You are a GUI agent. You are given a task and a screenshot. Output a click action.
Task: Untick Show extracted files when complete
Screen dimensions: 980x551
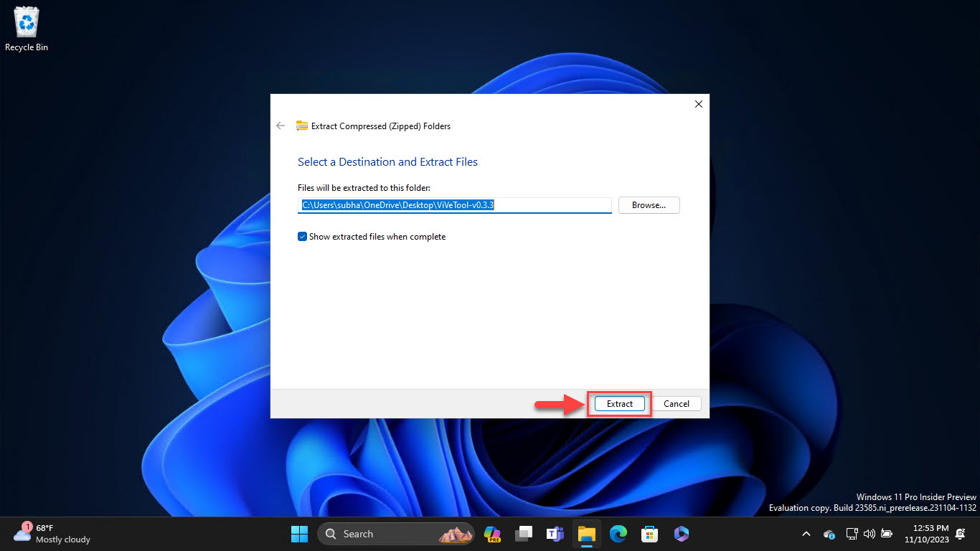(303, 237)
